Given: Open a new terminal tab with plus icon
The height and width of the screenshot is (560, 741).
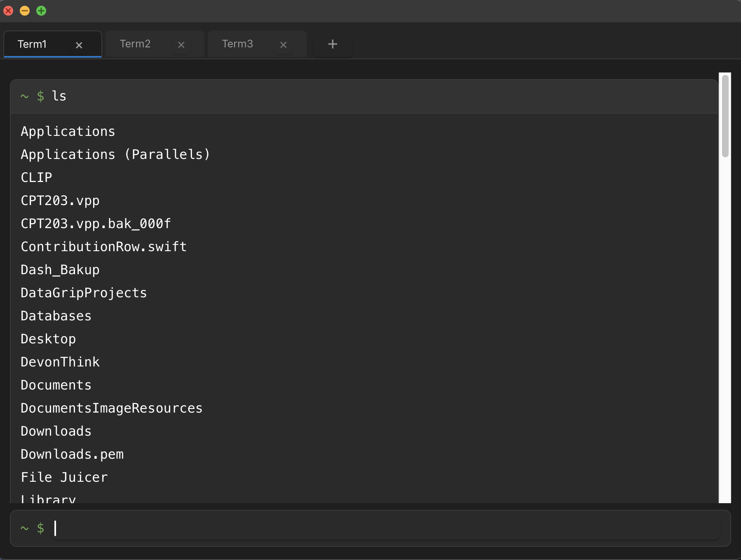Looking at the screenshot, I should pyautogui.click(x=333, y=44).
